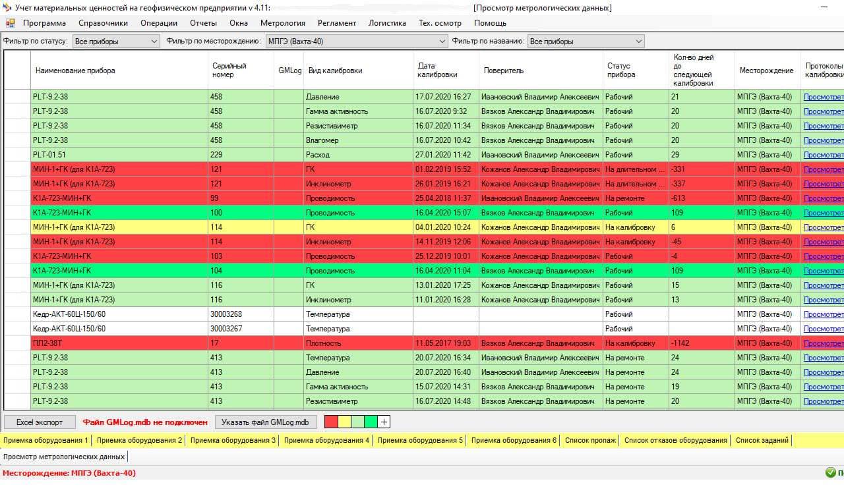This screenshot has height=504, width=844.
Task: Click date cell '11.05.2017 19:03'
Action: coord(446,343)
